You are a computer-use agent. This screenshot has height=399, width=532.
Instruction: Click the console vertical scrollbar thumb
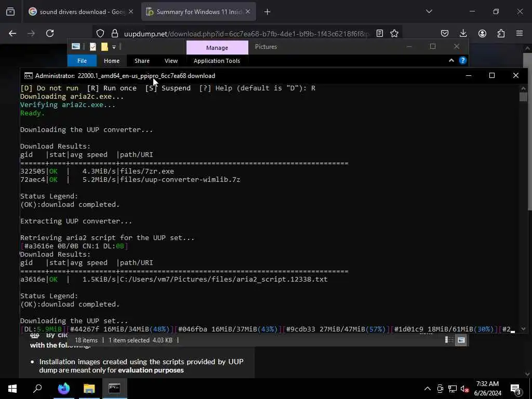tap(523, 97)
